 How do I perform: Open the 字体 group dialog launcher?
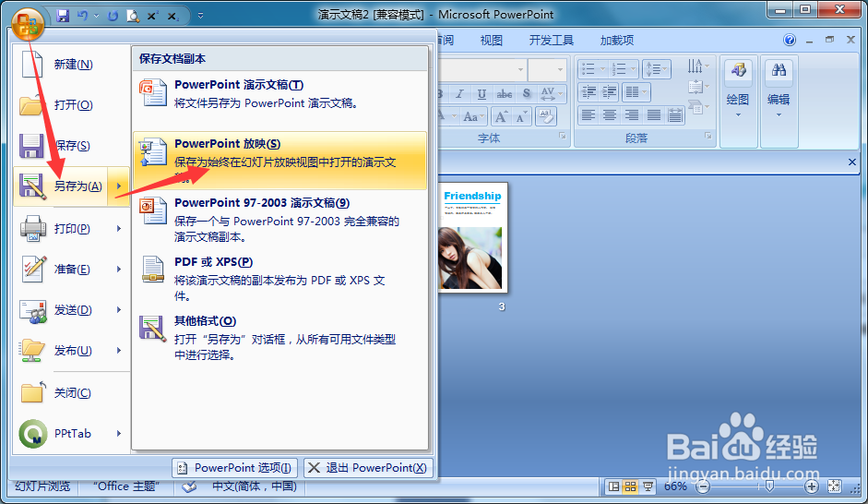[563, 137]
